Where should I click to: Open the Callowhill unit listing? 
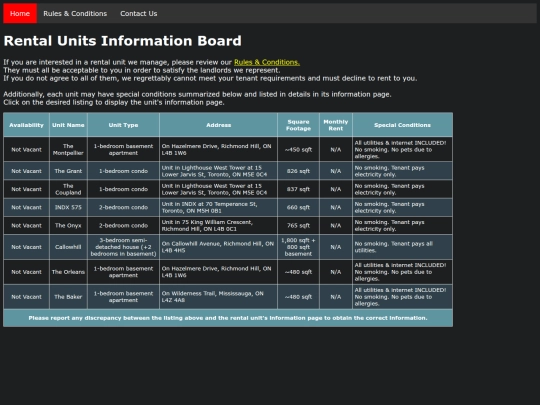[x=68, y=247]
